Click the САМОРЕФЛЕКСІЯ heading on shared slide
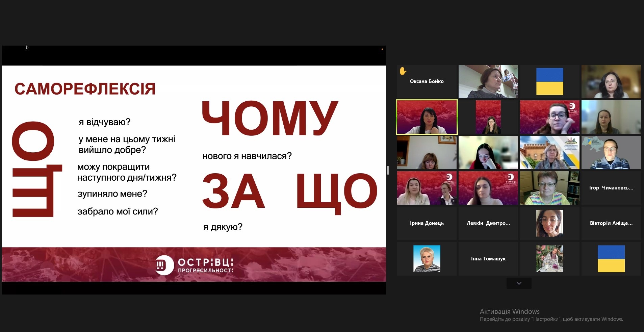Image resolution: width=644 pixels, height=332 pixels. click(x=85, y=89)
